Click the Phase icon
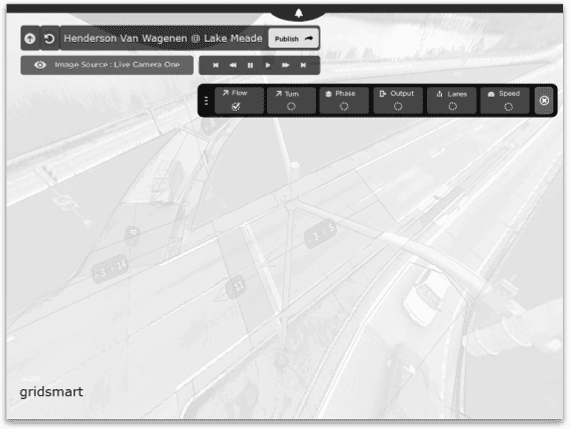The height and width of the screenshot is (429, 570). pos(329,94)
